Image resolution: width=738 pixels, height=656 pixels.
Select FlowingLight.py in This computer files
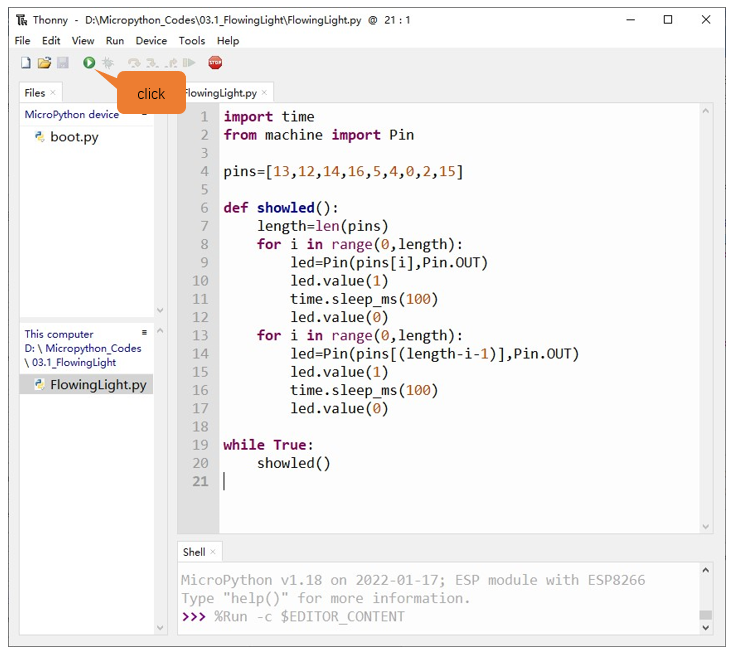pyautogui.click(x=86, y=384)
